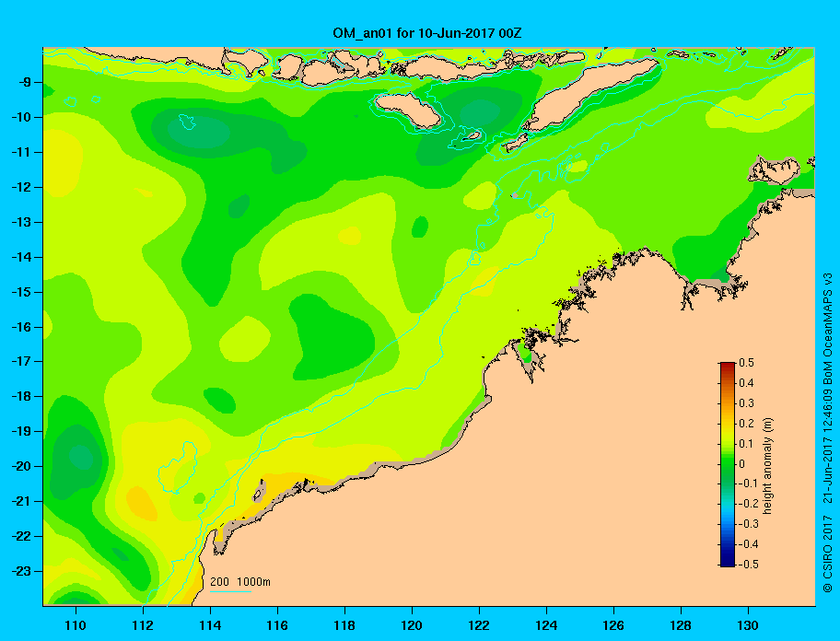Click latitude axis label "-18"
The image size is (840, 641).
pyautogui.click(x=21, y=396)
